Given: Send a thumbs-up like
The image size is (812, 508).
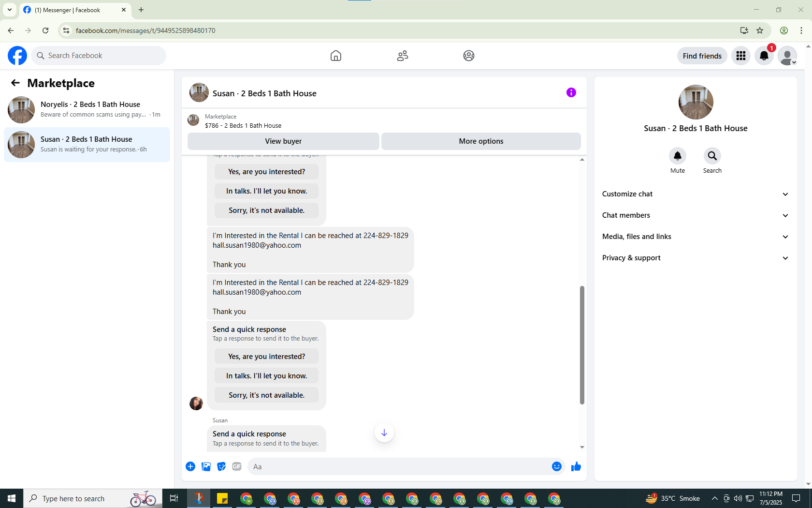Looking at the screenshot, I should 576,466.
